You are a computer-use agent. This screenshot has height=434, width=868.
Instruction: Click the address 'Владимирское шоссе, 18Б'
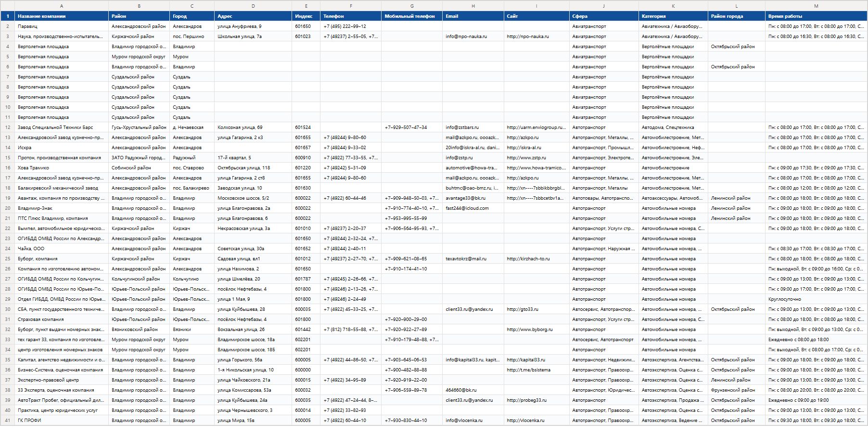[253, 350]
